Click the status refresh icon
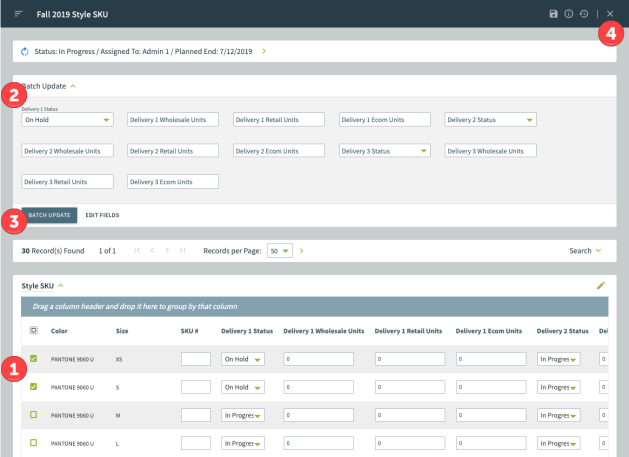Image resolution: width=629 pixels, height=457 pixels. pyautogui.click(x=23, y=50)
